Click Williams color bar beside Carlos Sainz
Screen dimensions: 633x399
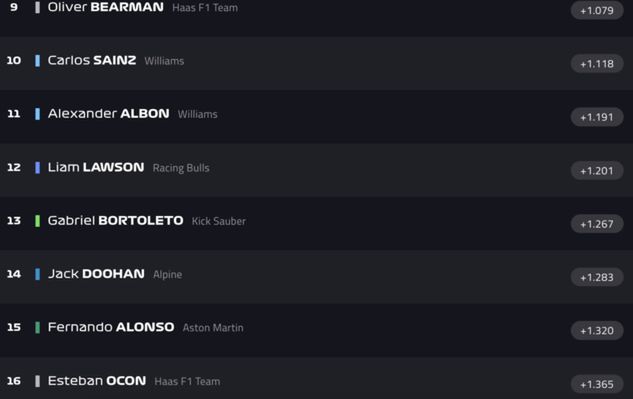(x=38, y=61)
